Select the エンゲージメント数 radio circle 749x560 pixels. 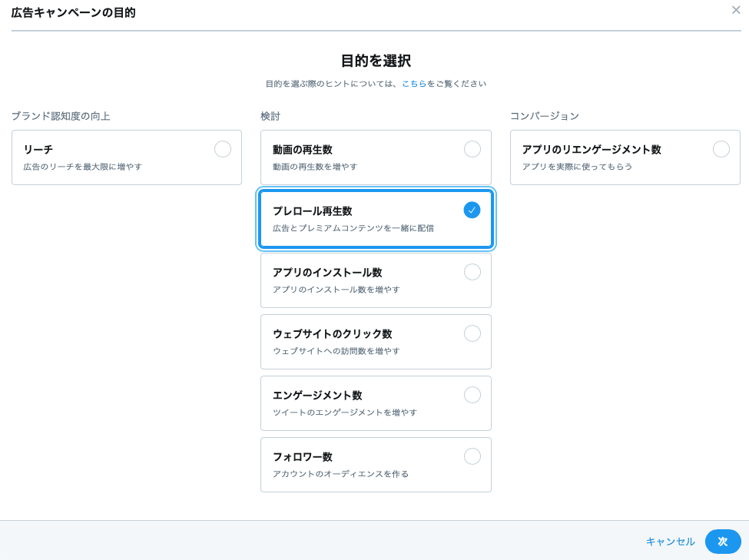(472, 395)
